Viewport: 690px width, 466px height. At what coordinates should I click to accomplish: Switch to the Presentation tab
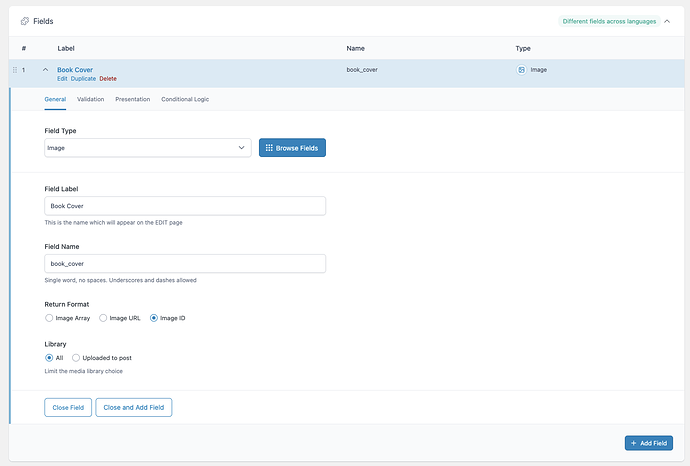pyautogui.click(x=132, y=99)
